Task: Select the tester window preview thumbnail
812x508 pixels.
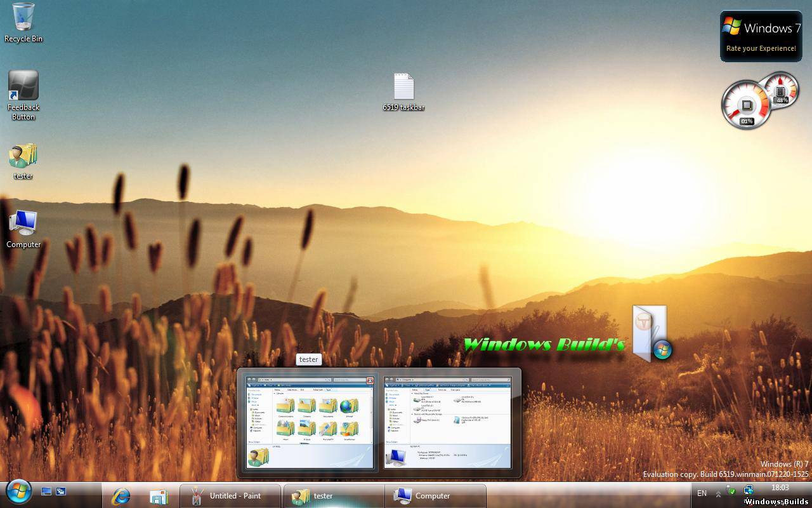Action: [x=310, y=422]
